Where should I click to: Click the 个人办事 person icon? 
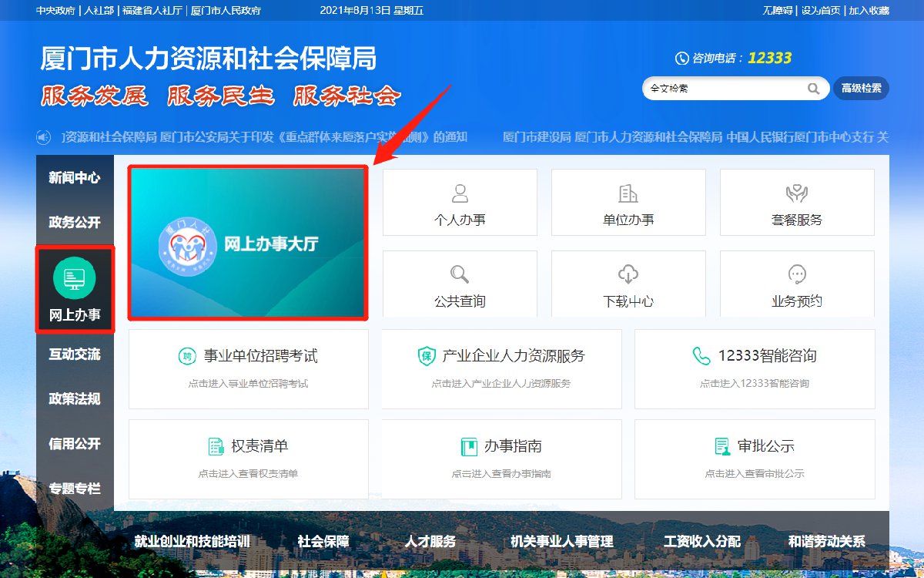pos(460,193)
